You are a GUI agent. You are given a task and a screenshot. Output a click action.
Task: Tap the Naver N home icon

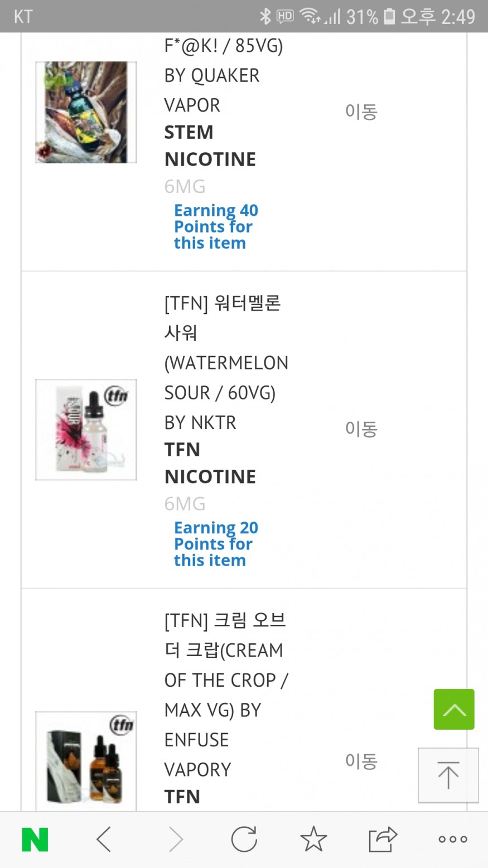[x=35, y=839]
